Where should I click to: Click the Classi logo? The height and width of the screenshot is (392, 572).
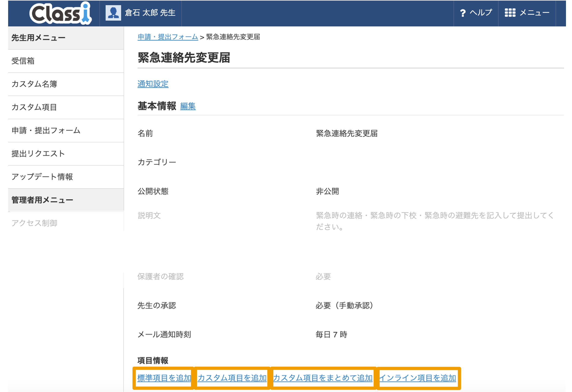60,13
